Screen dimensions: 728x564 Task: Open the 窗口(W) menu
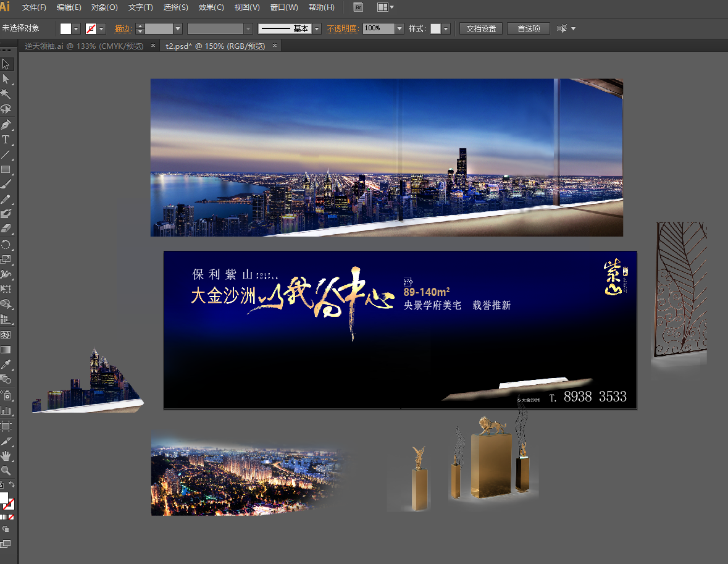284,7
